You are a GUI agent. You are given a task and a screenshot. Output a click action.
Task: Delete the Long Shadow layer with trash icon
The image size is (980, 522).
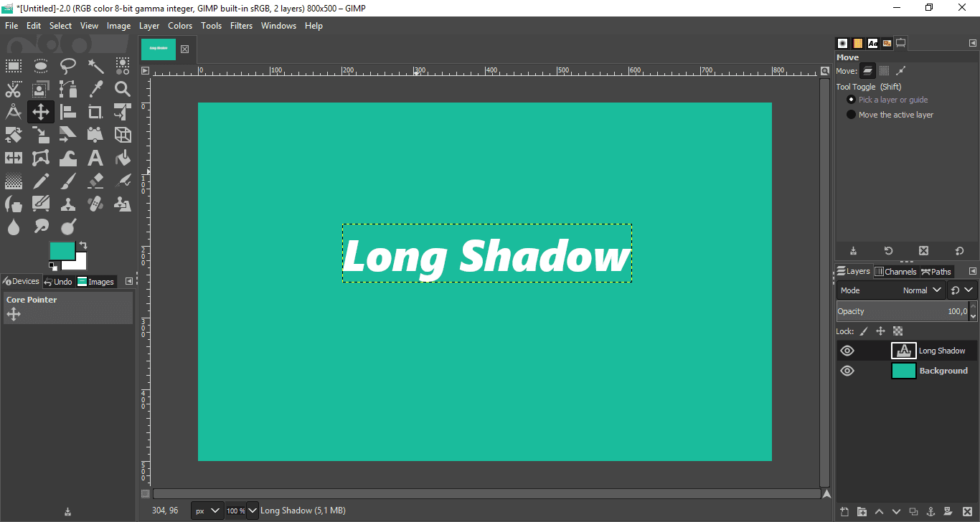(967, 511)
